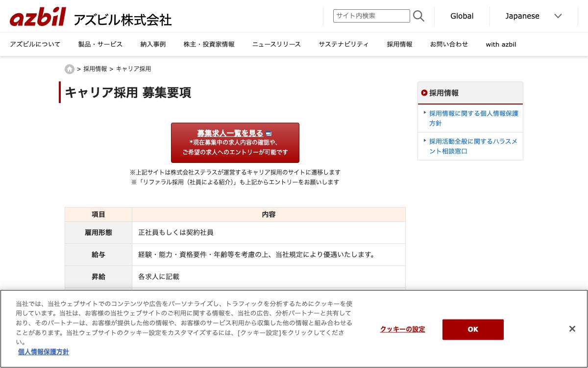Screen dimensions: 588x368
Task: Open 採用情報に関する個人情報保護方針 link
Action: (x=473, y=118)
